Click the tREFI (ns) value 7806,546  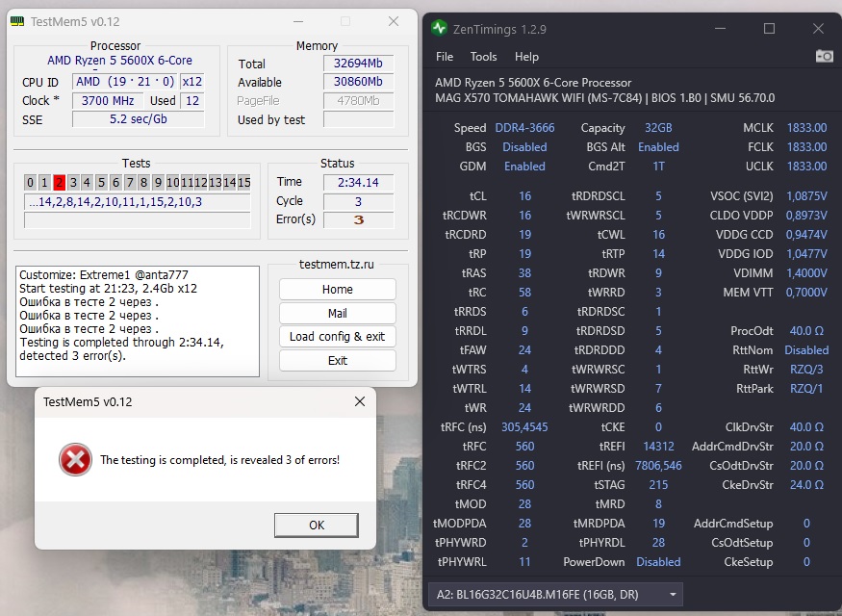coord(658,466)
